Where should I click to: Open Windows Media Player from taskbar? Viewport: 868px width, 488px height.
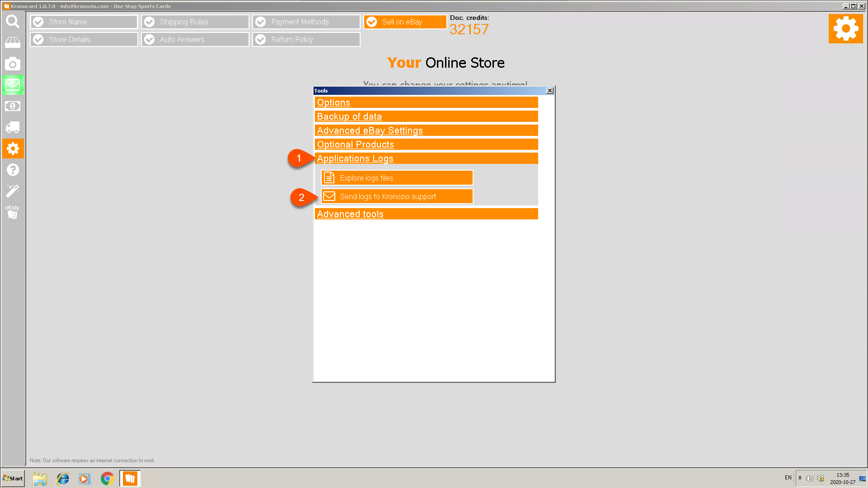tap(84, 479)
